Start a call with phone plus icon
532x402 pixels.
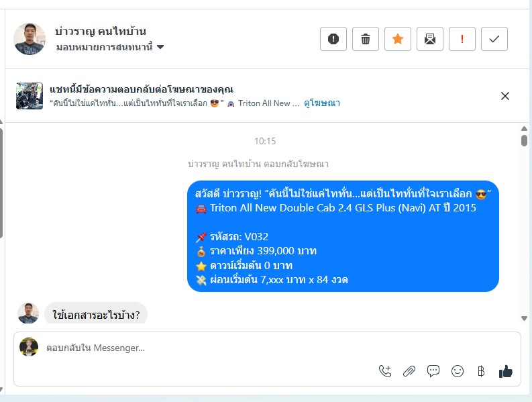tap(385, 371)
